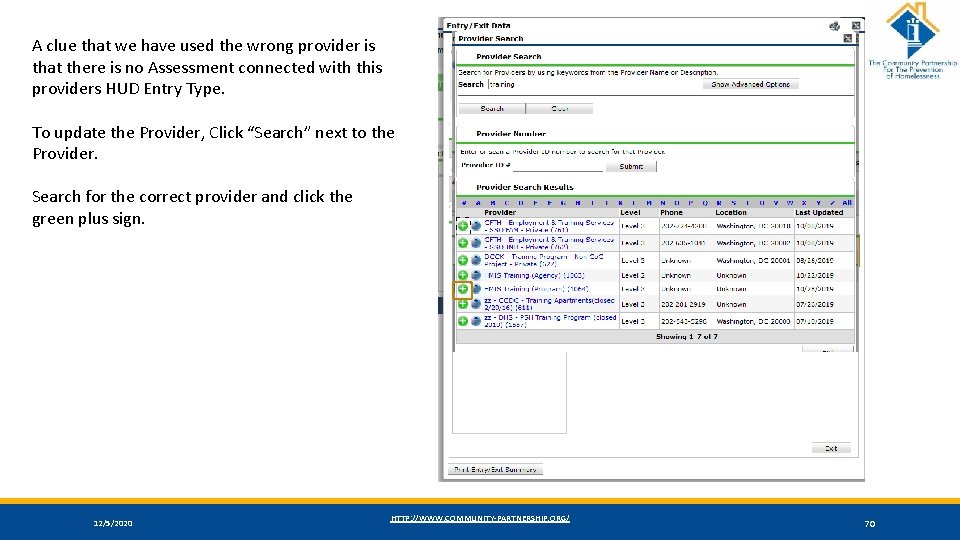
Task: Open CFTH Employment & Training SSO FAM link
Action: (549, 226)
